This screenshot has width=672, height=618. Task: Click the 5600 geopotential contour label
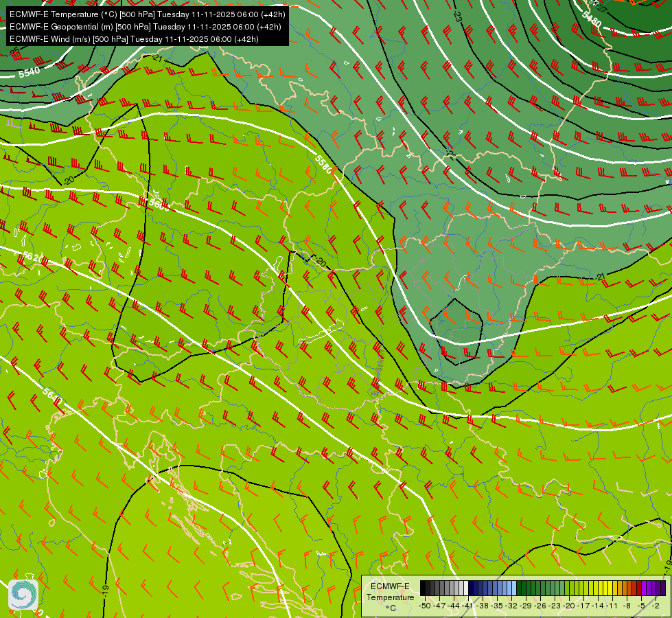tap(159, 204)
